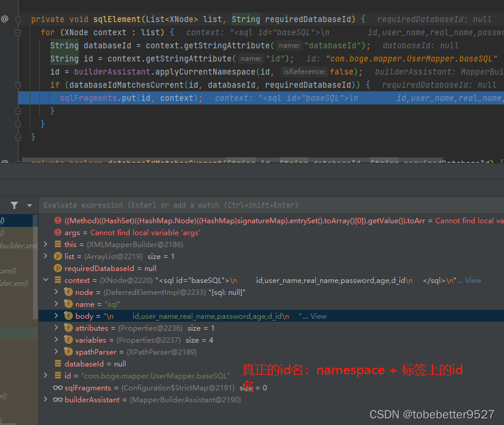
Task: Click the fold marker on the sqlElement method line
Action: [x=19, y=19]
